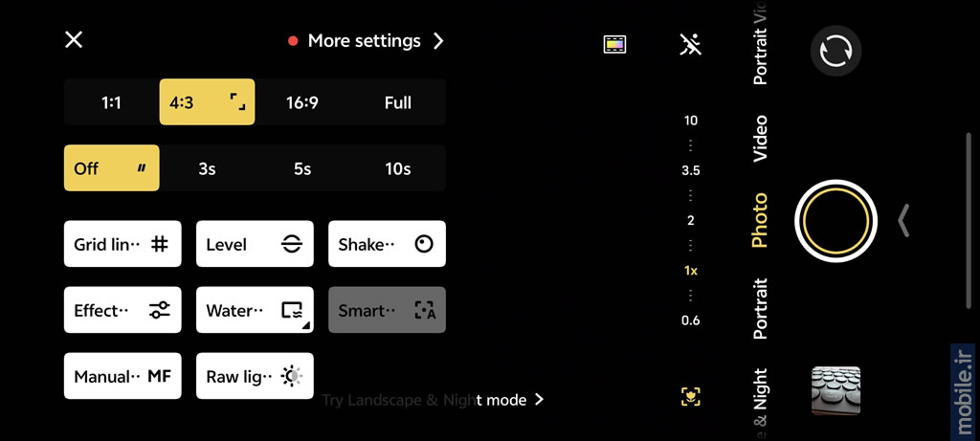
Task: Select 16:9 aspect ratio
Action: click(302, 102)
